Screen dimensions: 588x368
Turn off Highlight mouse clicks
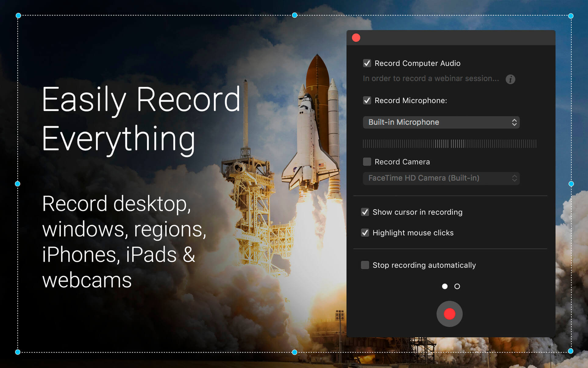click(x=365, y=233)
